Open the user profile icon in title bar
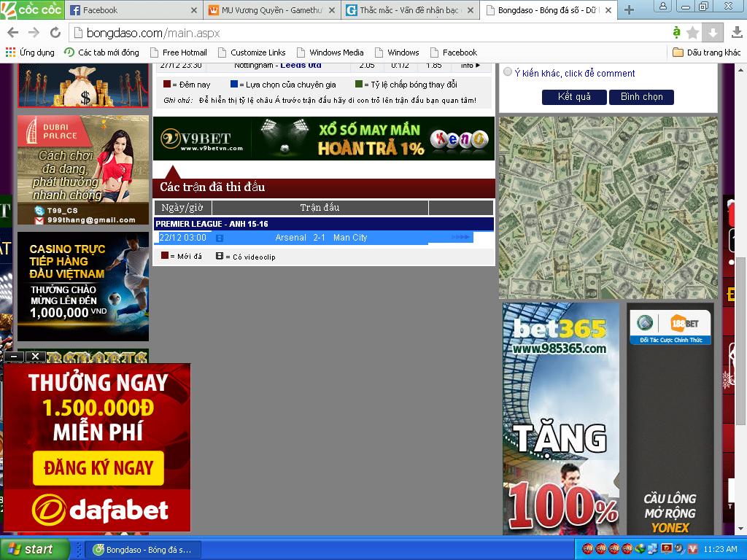747x560 pixels. 662,6
